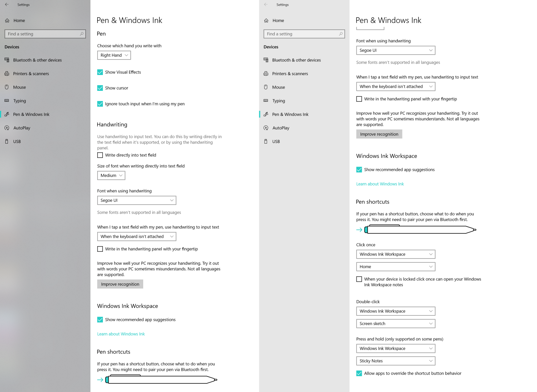This screenshot has width=537, height=392.
Task: Click the search magnifier in left window's search box
Action: [x=82, y=34]
